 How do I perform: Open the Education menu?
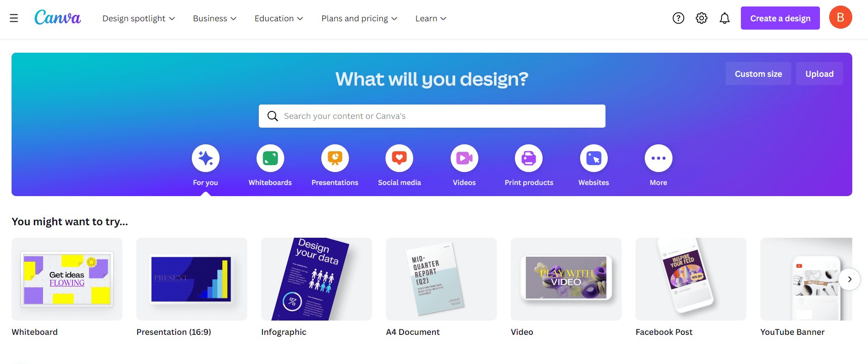(279, 19)
